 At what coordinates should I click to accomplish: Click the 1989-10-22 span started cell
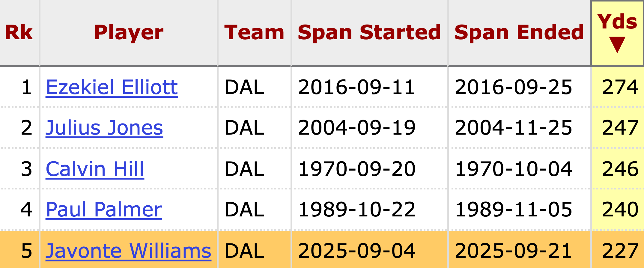[357, 209]
